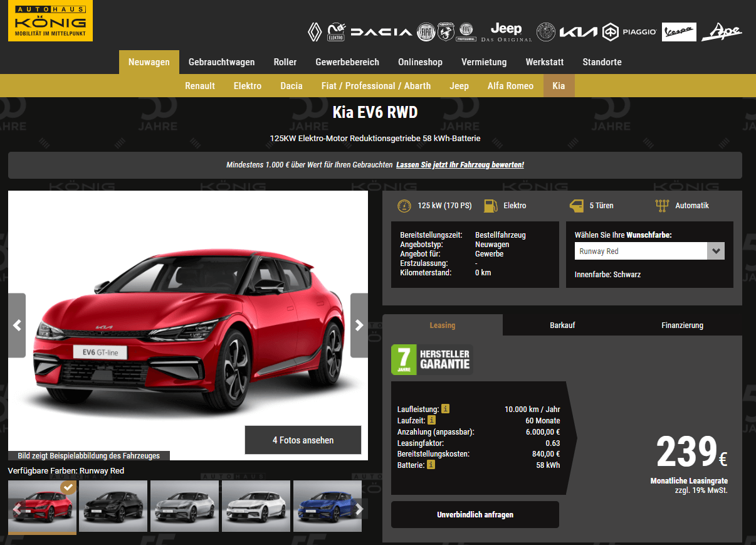
Task: Select Kia in the gold submenu
Action: tap(559, 86)
